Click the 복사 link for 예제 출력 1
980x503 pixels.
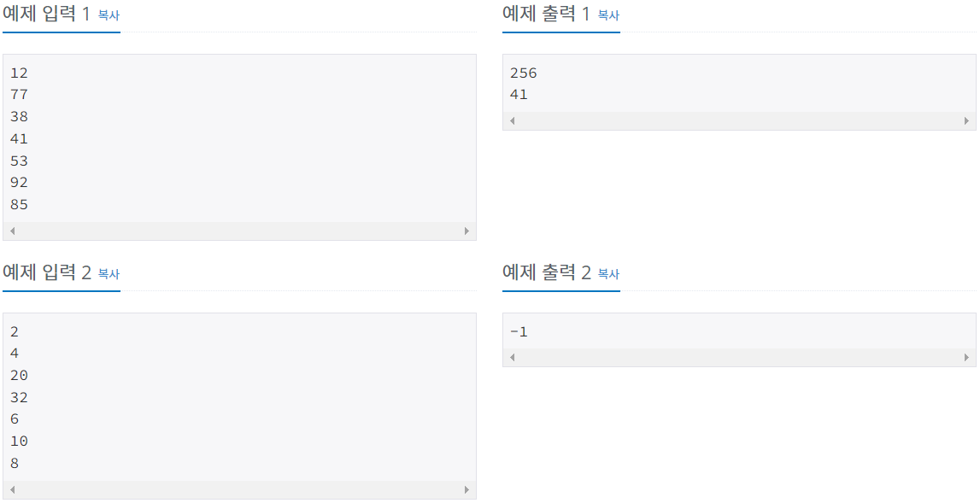(607, 15)
